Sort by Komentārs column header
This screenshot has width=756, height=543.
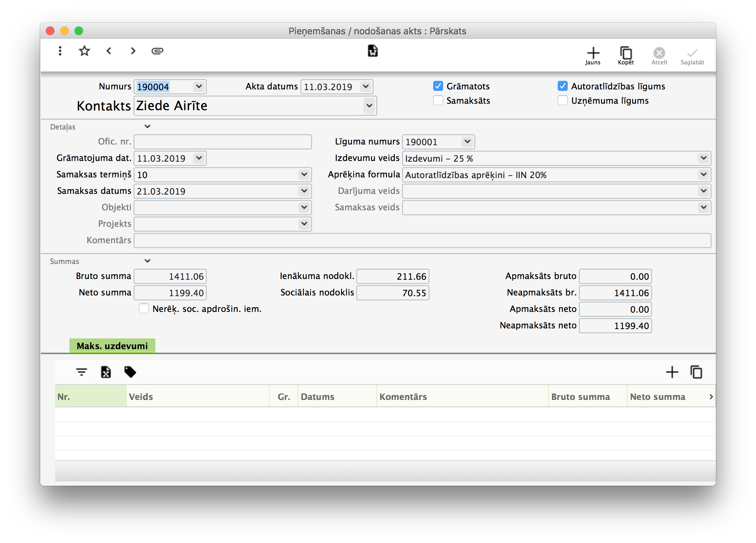click(462, 396)
